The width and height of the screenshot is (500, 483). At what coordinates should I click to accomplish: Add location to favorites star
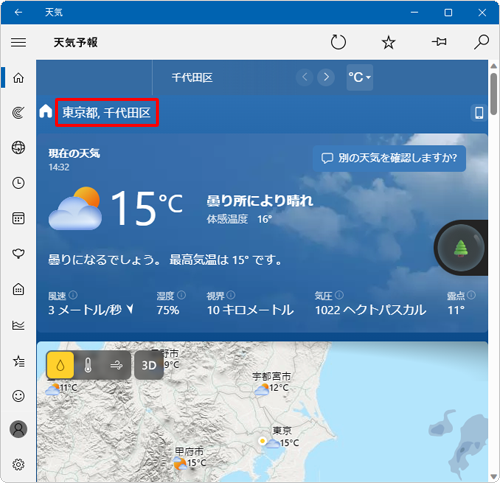tap(388, 42)
